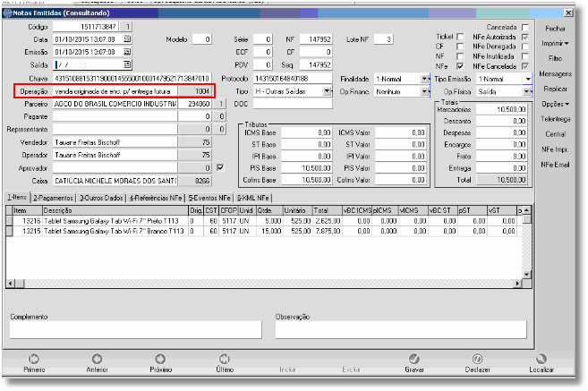Click the CFOP column header
The image size is (588, 391).
coord(228,210)
